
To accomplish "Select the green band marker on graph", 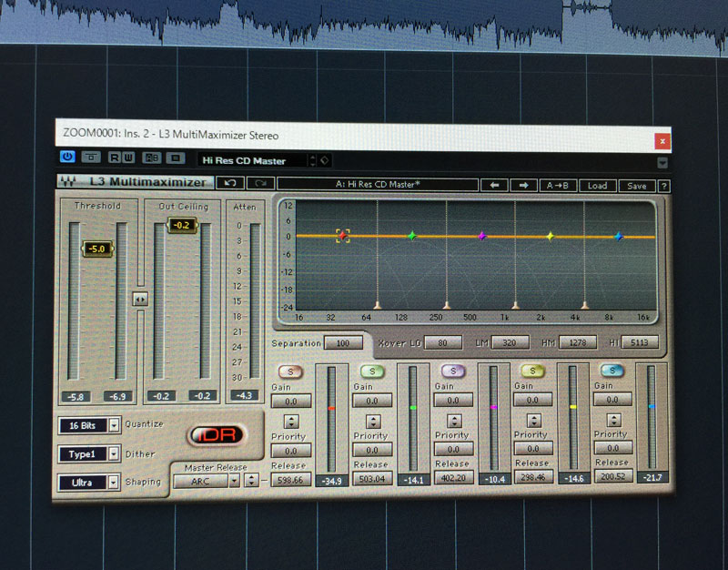I will (x=412, y=236).
